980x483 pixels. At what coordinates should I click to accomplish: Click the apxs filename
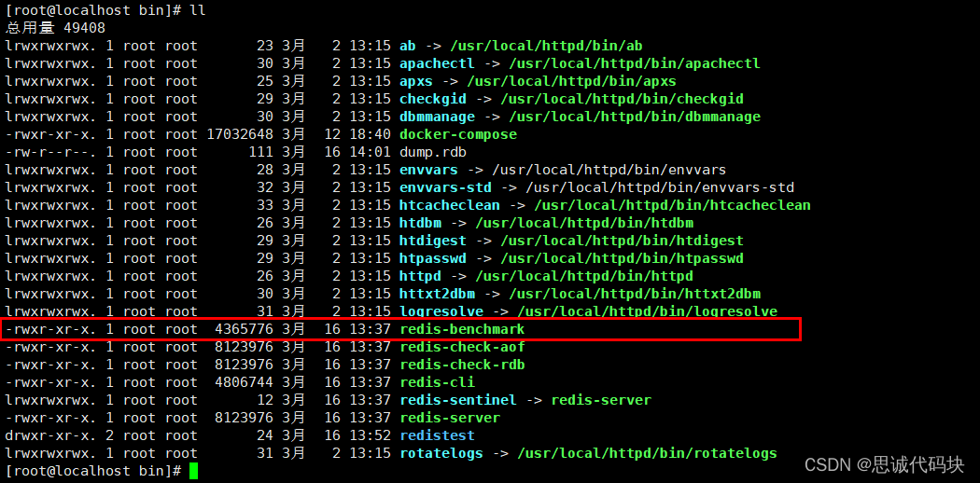click(x=415, y=81)
